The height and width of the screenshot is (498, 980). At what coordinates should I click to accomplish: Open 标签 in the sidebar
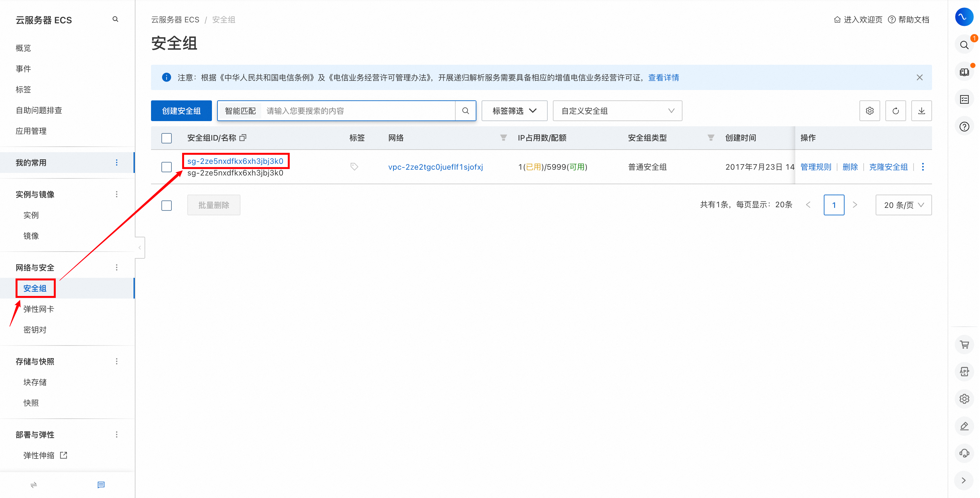(23, 90)
